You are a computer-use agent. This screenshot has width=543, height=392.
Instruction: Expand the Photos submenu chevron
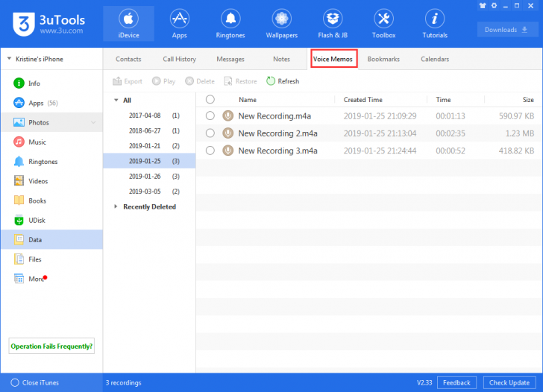(93, 122)
